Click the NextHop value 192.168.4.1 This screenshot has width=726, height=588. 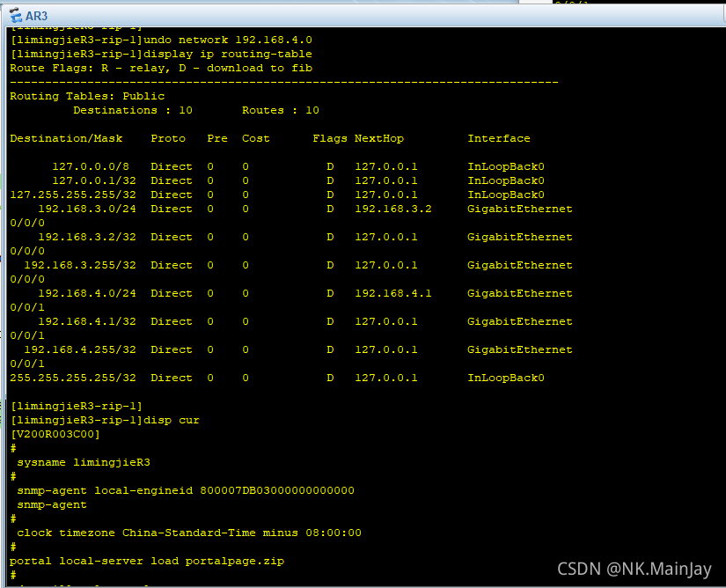coord(393,293)
